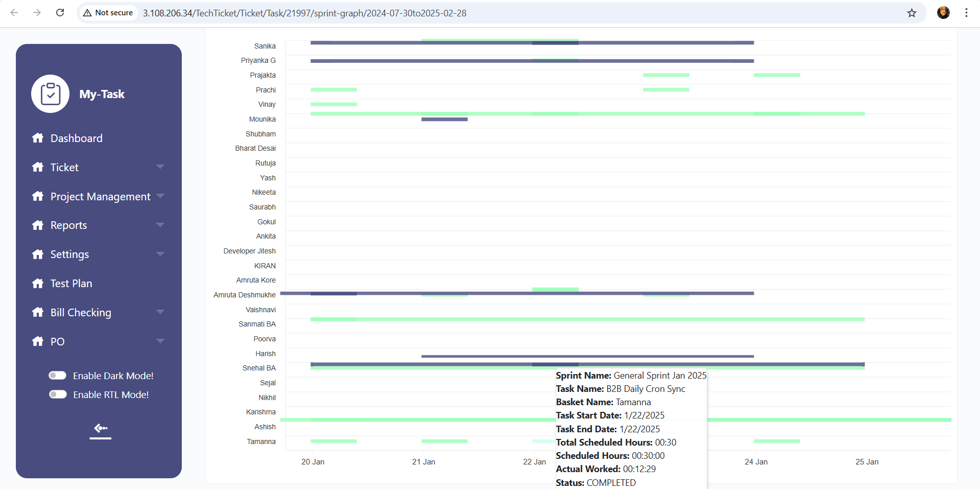Click the Karishma row label

coord(260,412)
